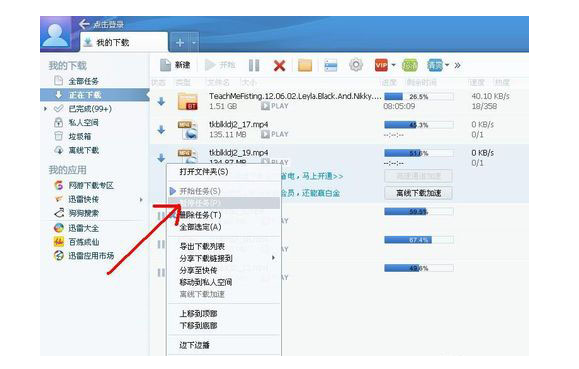Click the download arrow of tkblkldj2_17.mp4
This screenshot has height=369, width=579.
pos(161,130)
